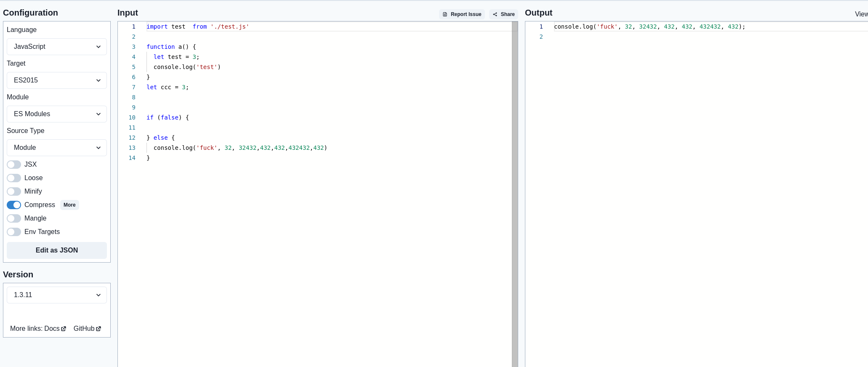Screen dimensions: 868x367
Task: Click the Share icon
Action: pos(495,14)
